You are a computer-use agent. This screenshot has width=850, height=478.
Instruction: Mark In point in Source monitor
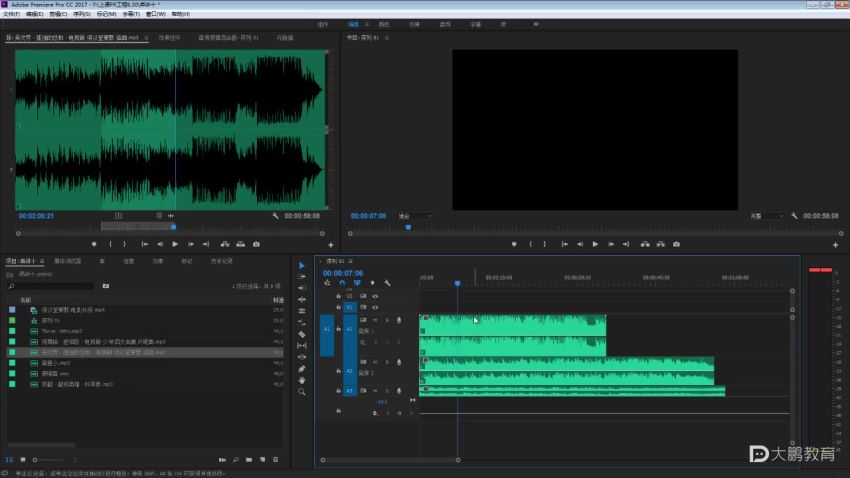tap(110, 244)
